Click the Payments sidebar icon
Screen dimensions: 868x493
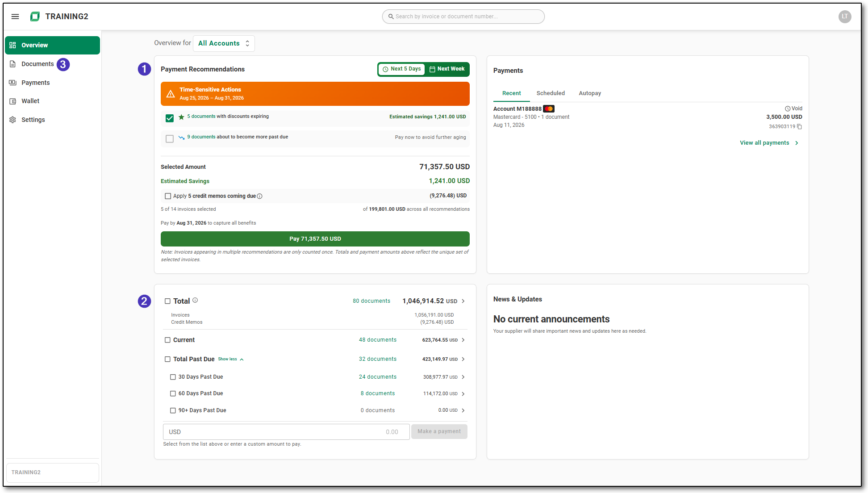[13, 83]
